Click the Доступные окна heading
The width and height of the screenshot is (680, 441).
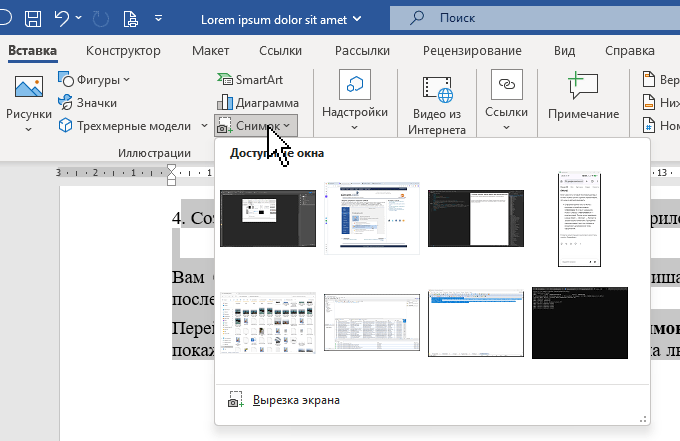coord(277,153)
